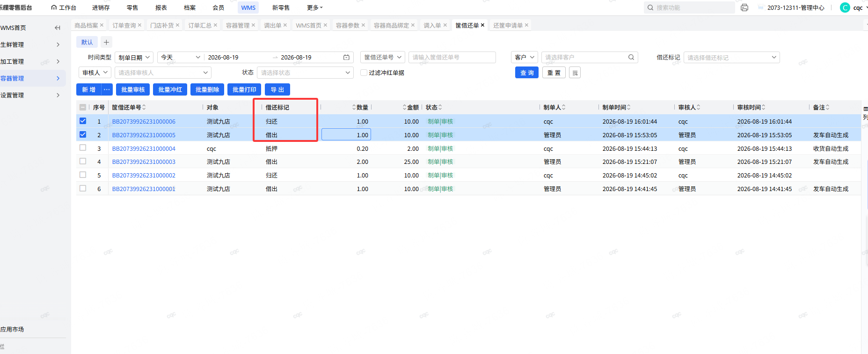868x354 pixels.
Task: Collapse the left sidebar with arrow icon
Action: [58, 28]
